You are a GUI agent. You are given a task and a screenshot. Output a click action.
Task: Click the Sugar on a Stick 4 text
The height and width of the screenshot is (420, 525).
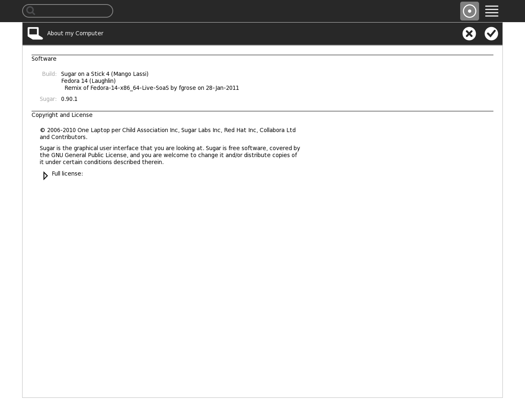105,74
